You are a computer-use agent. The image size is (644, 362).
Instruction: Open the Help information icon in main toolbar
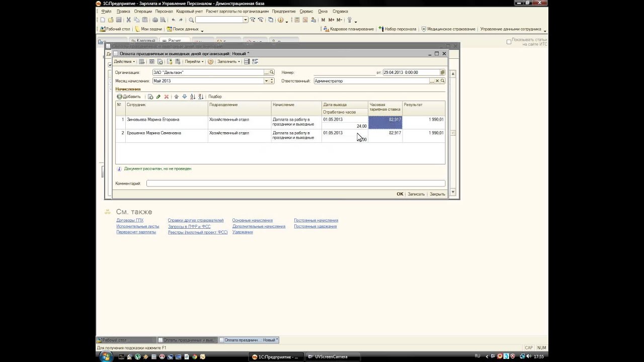click(x=280, y=20)
